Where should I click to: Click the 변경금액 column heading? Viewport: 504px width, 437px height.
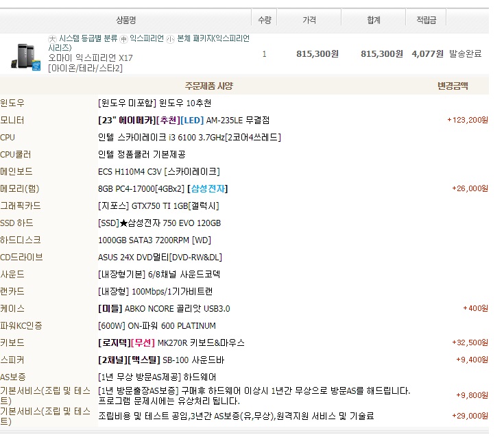click(x=453, y=86)
